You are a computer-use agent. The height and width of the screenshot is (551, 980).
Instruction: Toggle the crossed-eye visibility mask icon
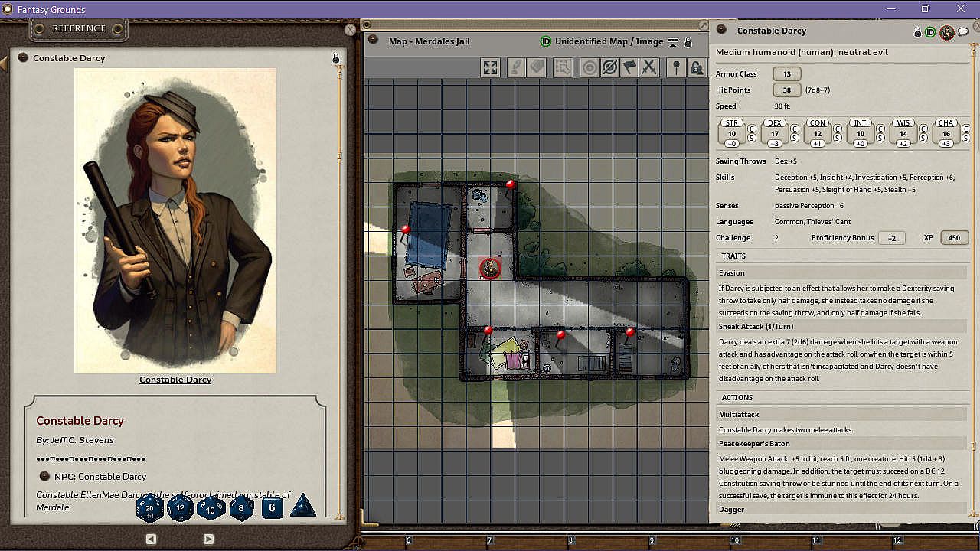point(609,68)
